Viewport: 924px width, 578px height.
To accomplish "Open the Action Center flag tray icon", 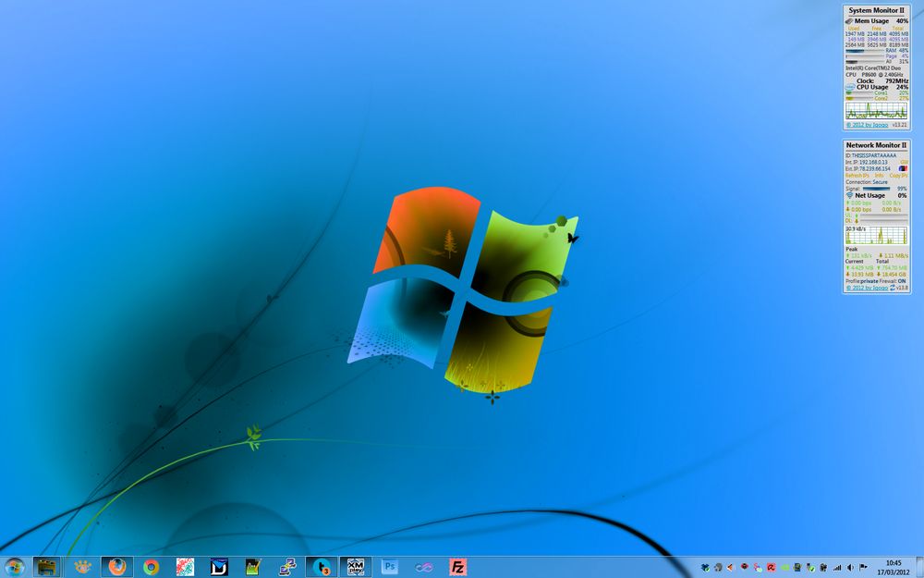I will tap(863, 568).
